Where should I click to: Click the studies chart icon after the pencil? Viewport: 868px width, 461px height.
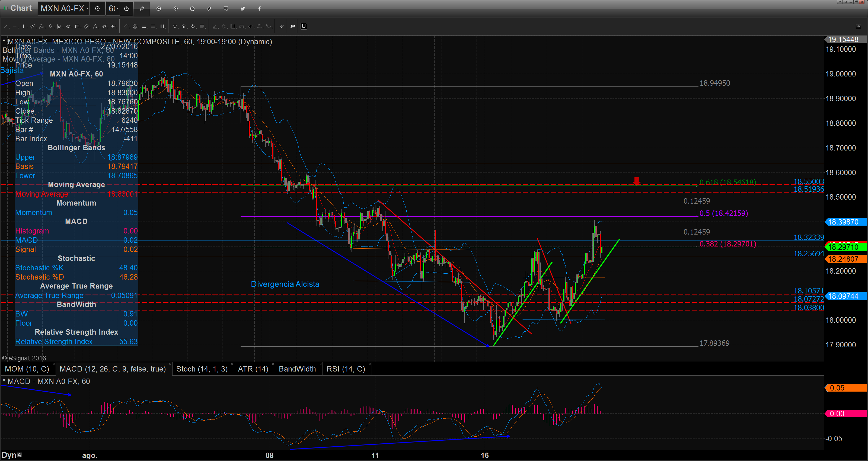pos(159,8)
